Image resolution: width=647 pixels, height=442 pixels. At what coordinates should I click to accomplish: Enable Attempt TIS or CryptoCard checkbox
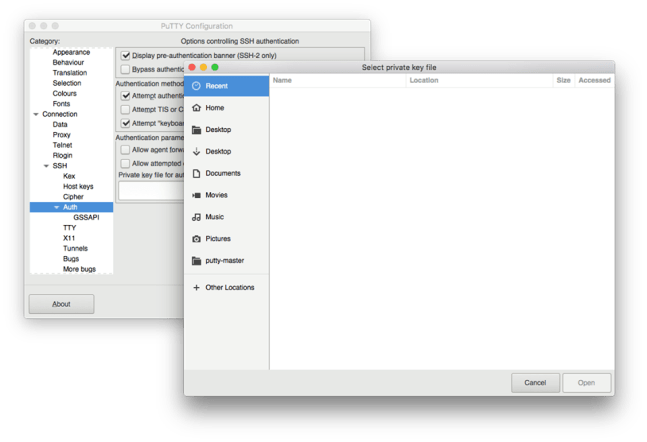(x=126, y=109)
